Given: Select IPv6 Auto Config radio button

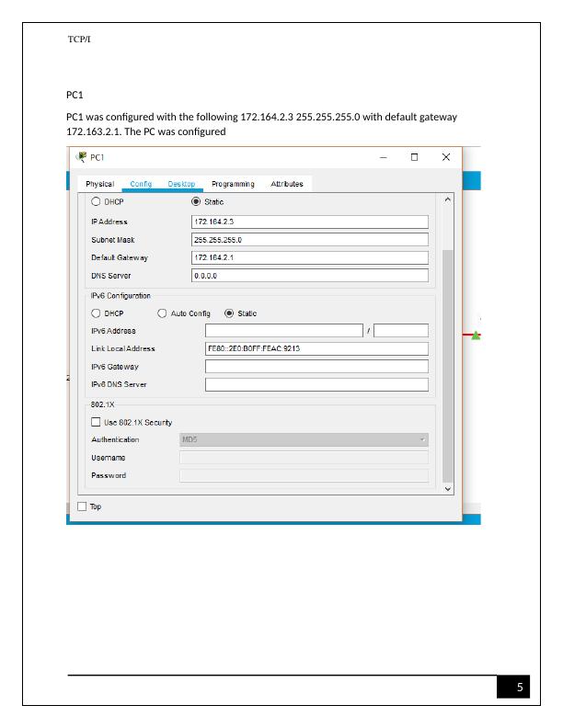Looking at the screenshot, I should pos(165,313).
